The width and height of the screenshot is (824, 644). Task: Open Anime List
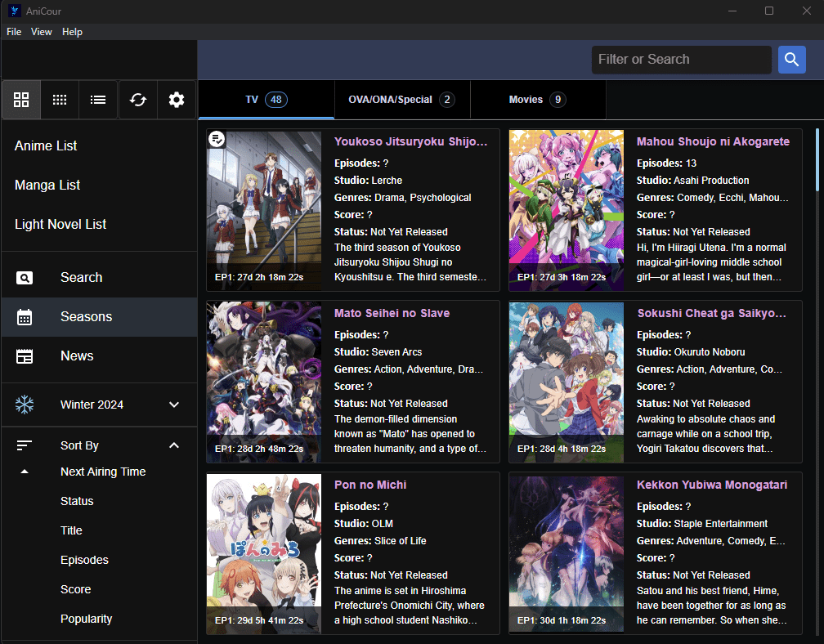coord(46,146)
